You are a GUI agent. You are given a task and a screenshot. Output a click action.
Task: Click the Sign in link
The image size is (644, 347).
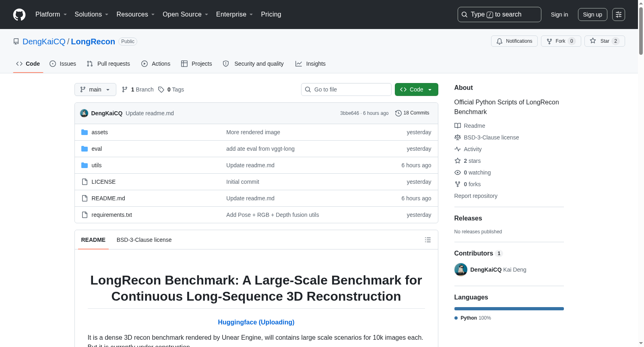point(559,15)
